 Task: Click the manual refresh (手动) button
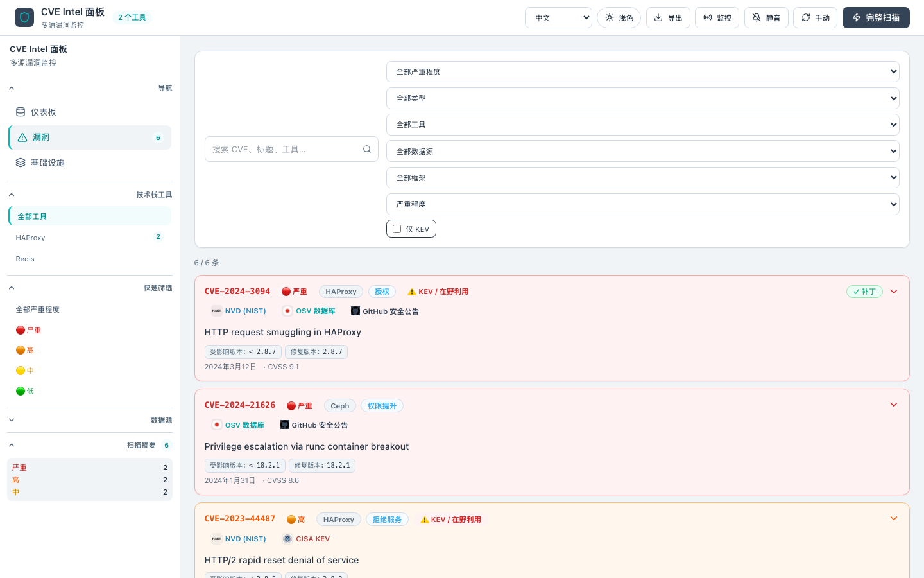click(816, 18)
